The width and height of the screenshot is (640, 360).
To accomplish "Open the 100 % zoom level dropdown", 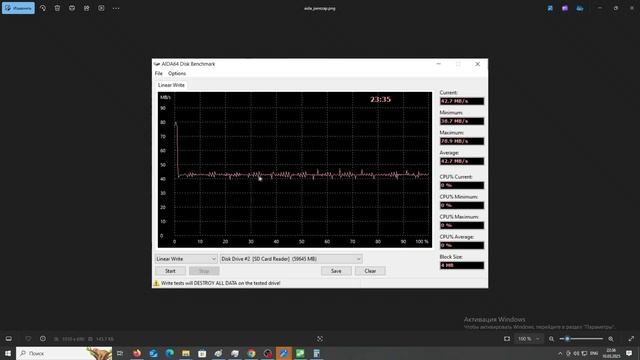I will point(529,339).
